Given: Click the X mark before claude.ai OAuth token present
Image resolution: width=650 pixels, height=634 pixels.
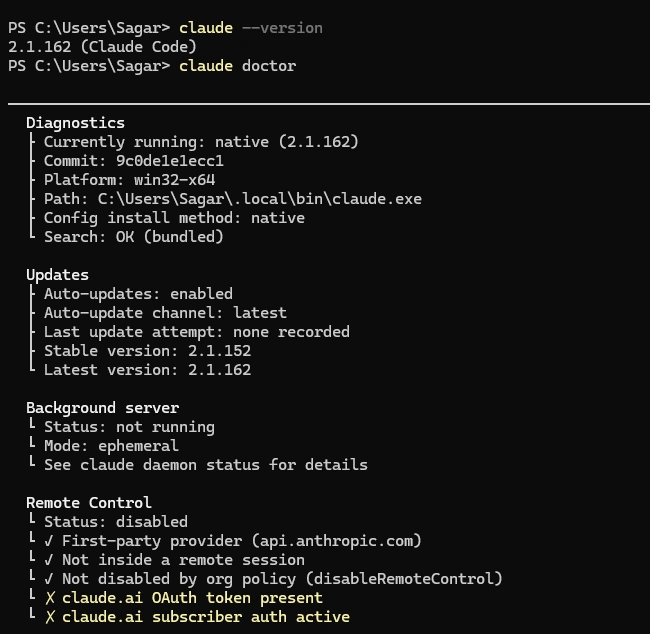Looking at the screenshot, I should [50, 598].
